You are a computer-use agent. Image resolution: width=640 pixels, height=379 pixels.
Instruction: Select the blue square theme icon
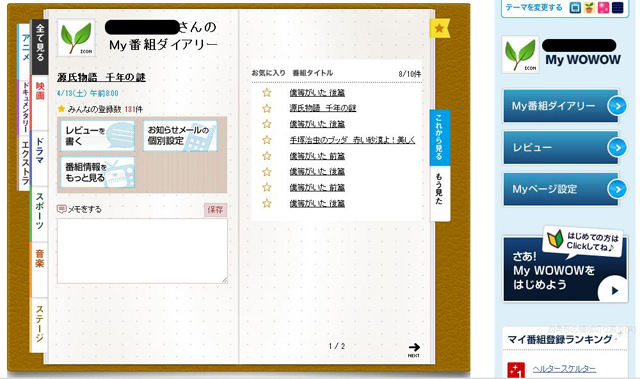[x=575, y=8]
